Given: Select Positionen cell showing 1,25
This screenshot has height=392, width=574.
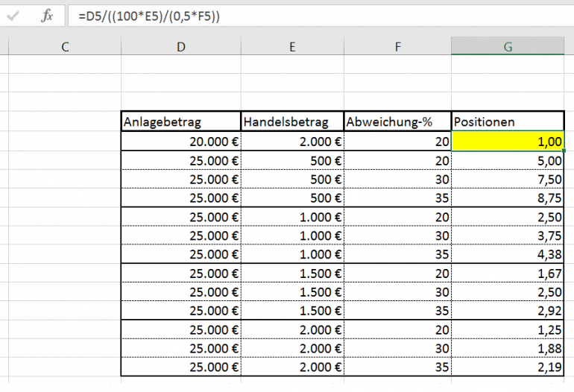Looking at the screenshot, I should point(508,330).
